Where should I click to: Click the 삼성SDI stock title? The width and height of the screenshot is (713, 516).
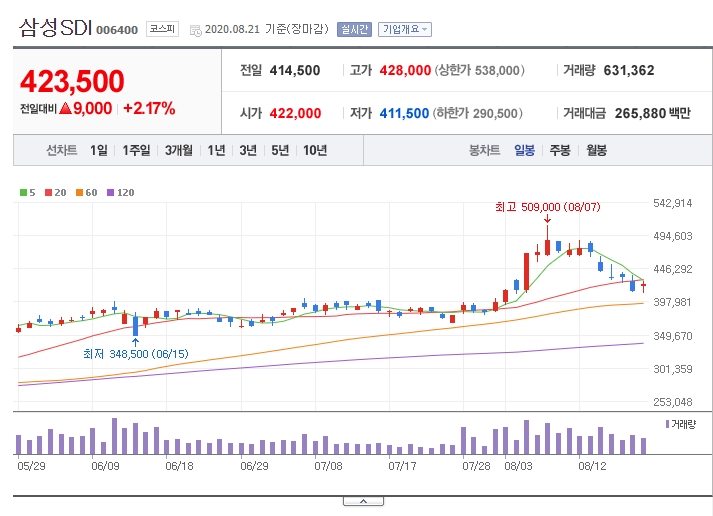pyautogui.click(x=55, y=28)
